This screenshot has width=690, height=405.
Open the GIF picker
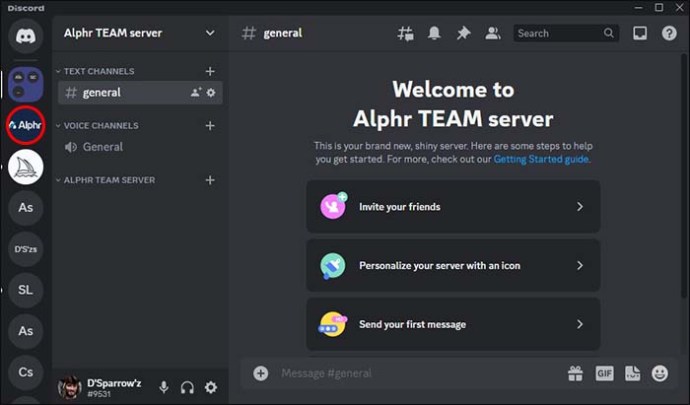pyautogui.click(x=604, y=373)
